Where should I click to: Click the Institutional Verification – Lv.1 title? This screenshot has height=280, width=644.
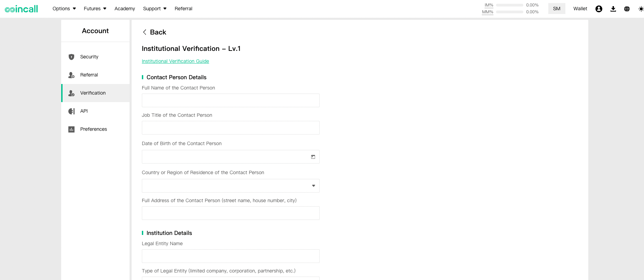tap(191, 48)
